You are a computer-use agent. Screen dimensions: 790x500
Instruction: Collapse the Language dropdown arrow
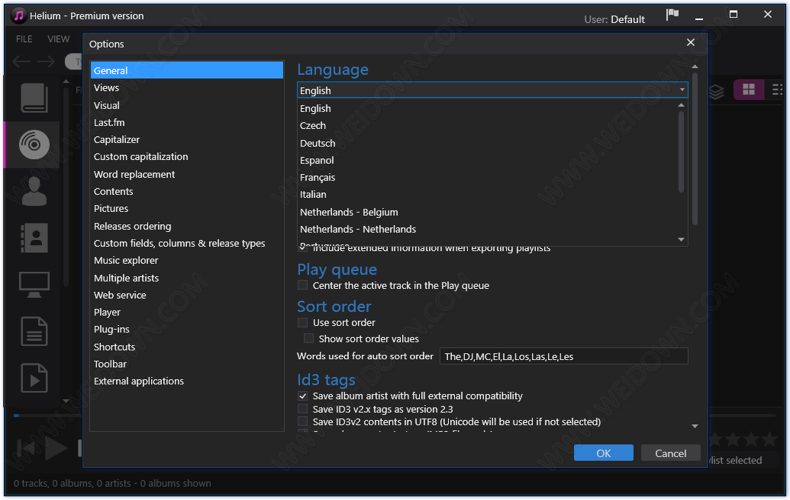682,90
